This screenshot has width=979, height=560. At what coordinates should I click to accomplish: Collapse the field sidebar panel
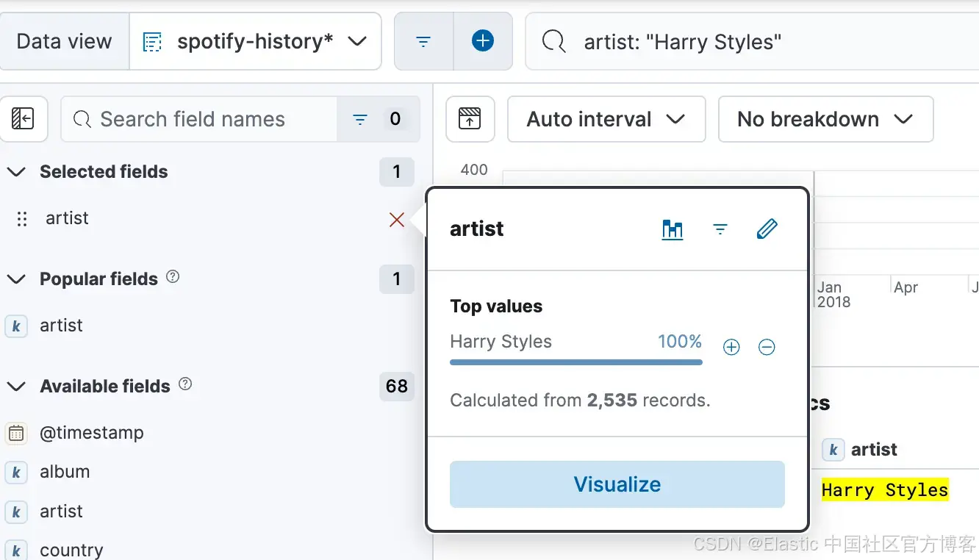point(23,119)
